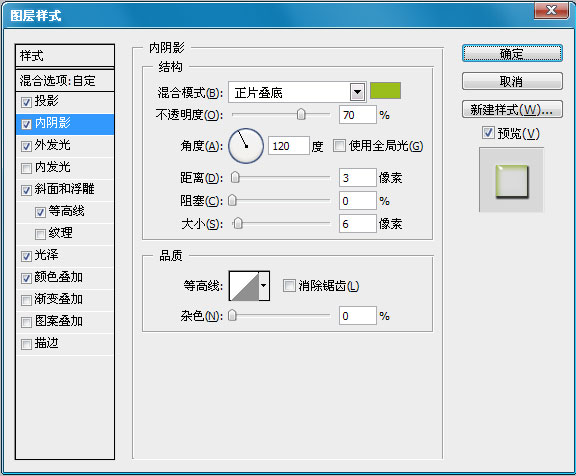Toggle the 光泽 satin checkbox
Image resolution: width=576 pixels, height=476 pixels.
(x=26, y=256)
